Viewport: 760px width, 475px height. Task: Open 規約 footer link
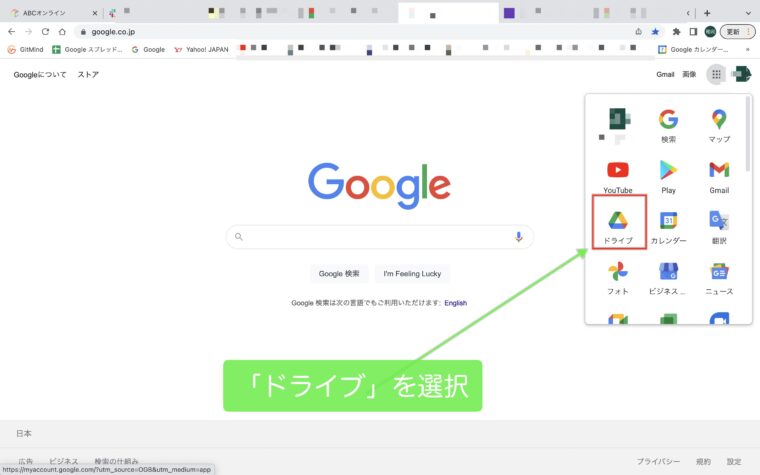point(703,461)
